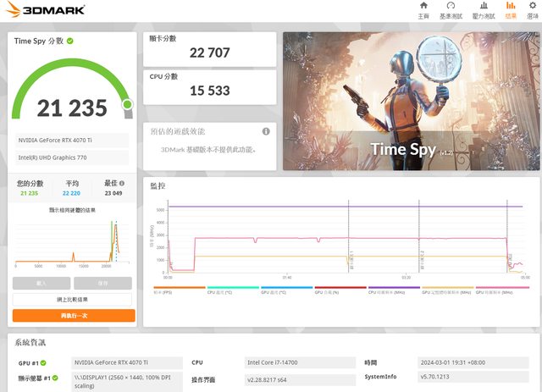Open the 主頁 home icon
Screen dimensions: 542x392
click(x=423, y=9)
